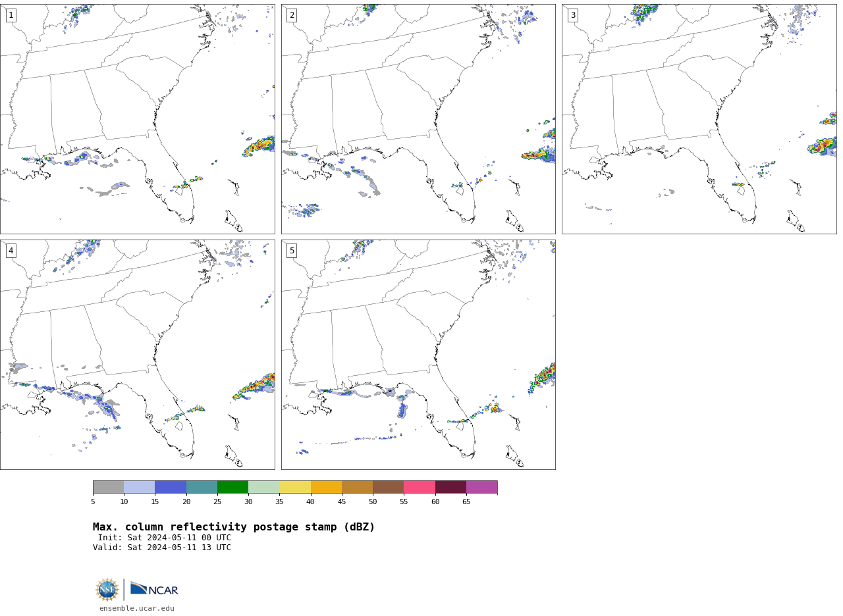Click the 65 tick label on colorbar
The image size is (843, 616).
coord(466,502)
